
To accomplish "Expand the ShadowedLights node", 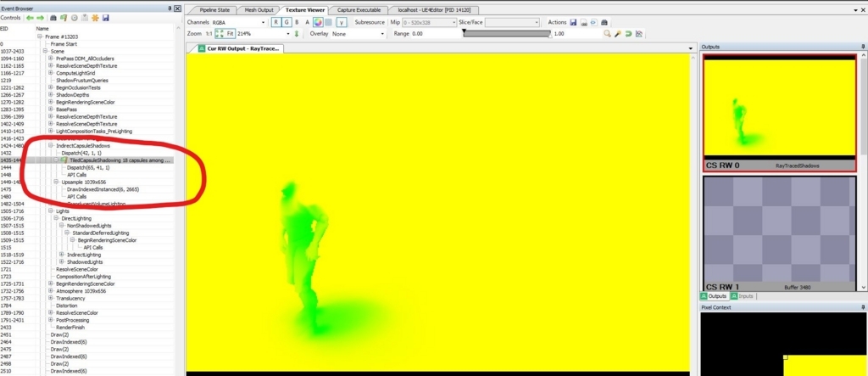I will coord(62,261).
